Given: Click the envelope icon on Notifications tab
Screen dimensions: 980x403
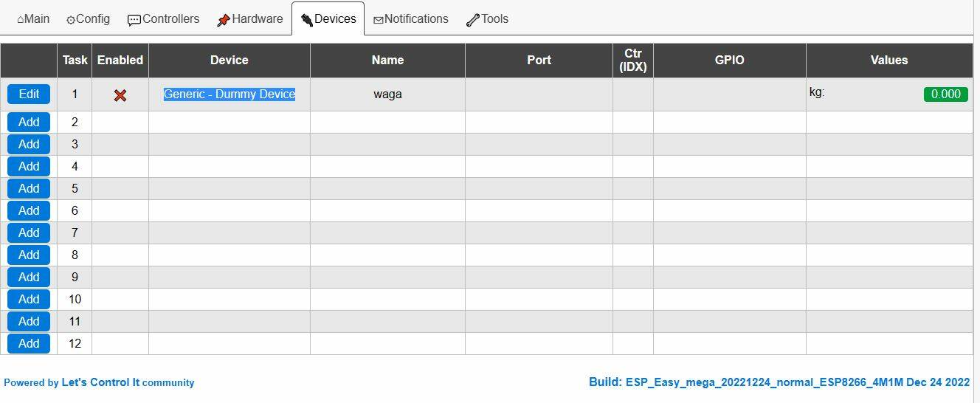Looking at the screenshot, I should click(378, 21).
